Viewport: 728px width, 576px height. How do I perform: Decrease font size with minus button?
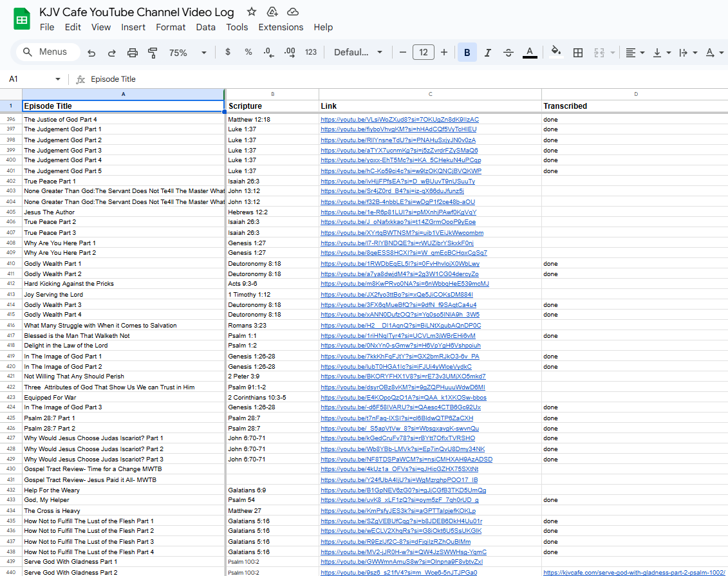coord(402,52)
